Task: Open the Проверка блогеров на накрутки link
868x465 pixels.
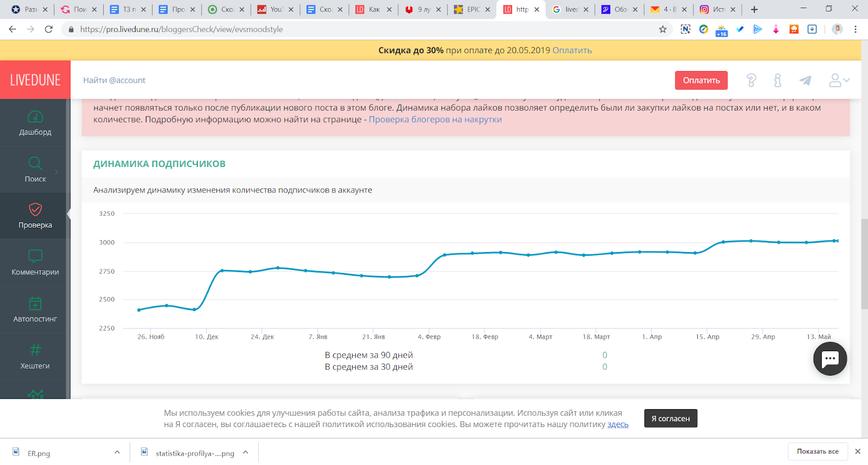Action: pos(435,120)
